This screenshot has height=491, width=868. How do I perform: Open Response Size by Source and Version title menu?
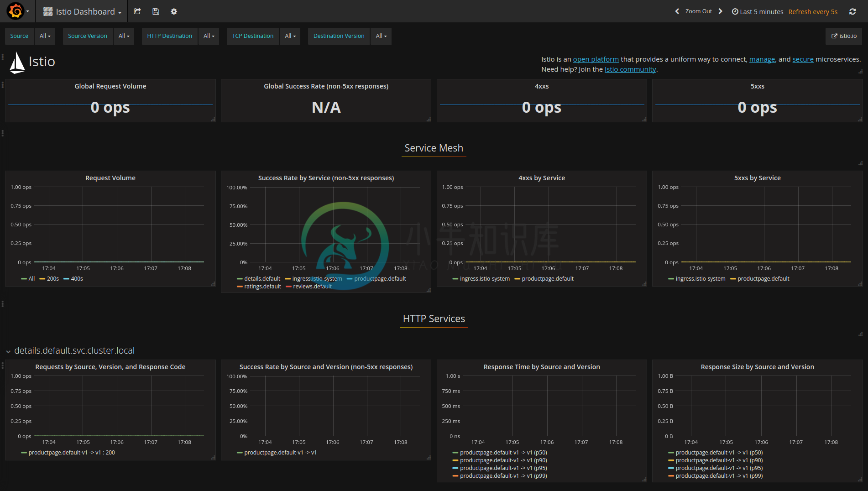(757, 367)
